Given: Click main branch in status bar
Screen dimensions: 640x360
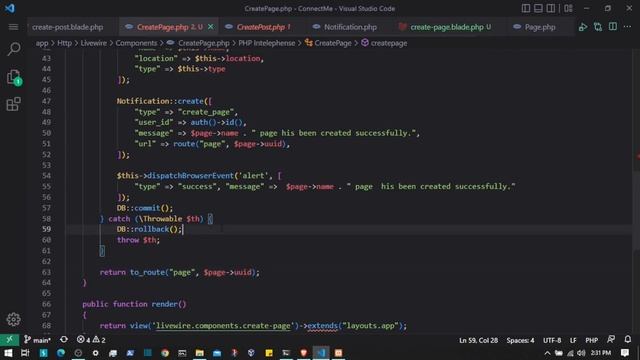Looking at the screenshot, I should (x=38, y=340).
